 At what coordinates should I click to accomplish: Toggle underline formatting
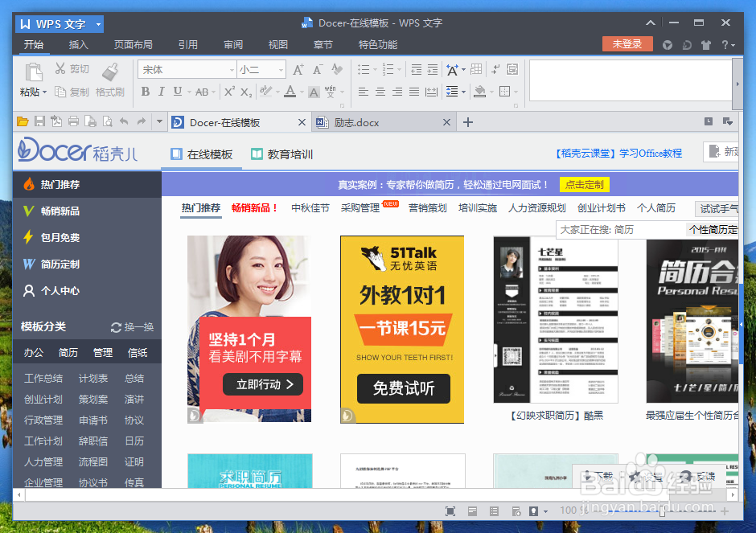point(178,91)
